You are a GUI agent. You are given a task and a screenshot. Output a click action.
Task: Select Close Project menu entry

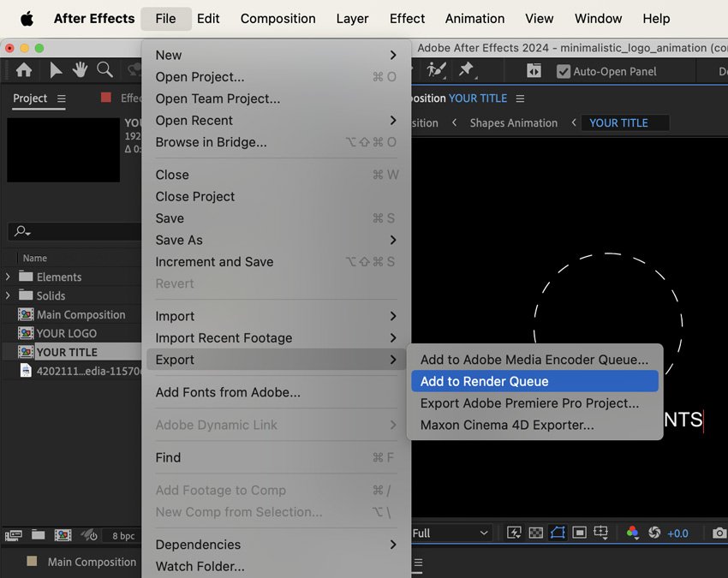(x=277, y=196)
